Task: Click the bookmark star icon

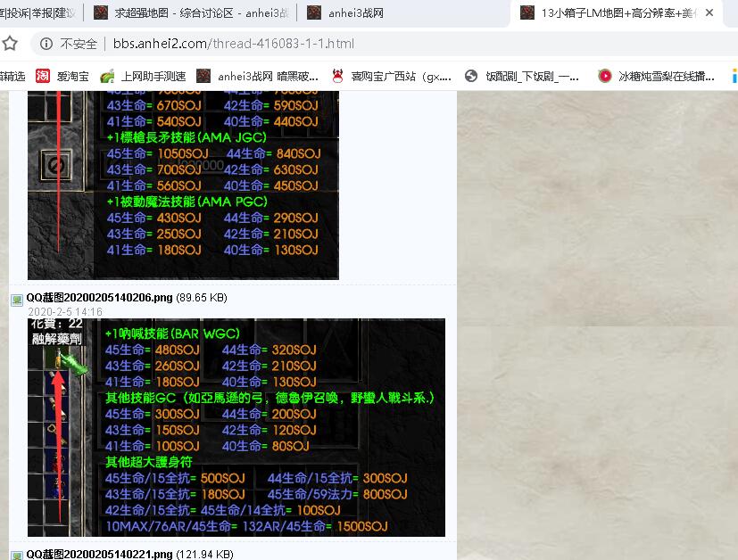Action: tap(10, 44)
